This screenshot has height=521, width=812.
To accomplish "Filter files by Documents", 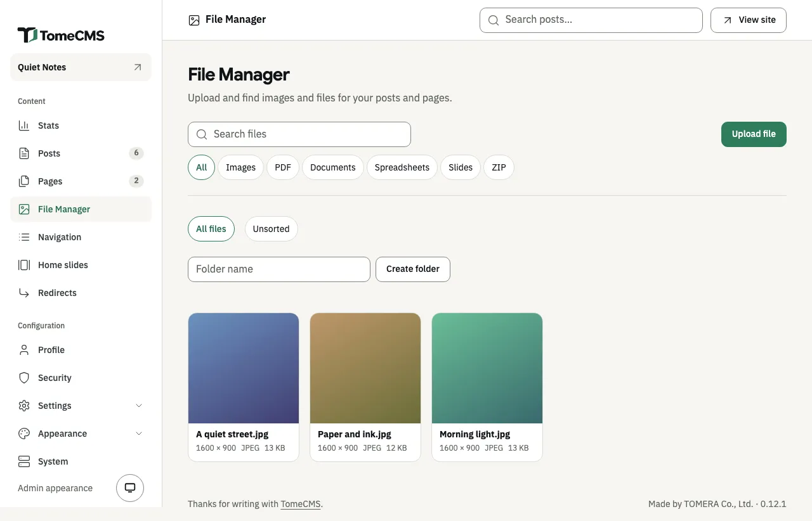I will click(333, 167).
